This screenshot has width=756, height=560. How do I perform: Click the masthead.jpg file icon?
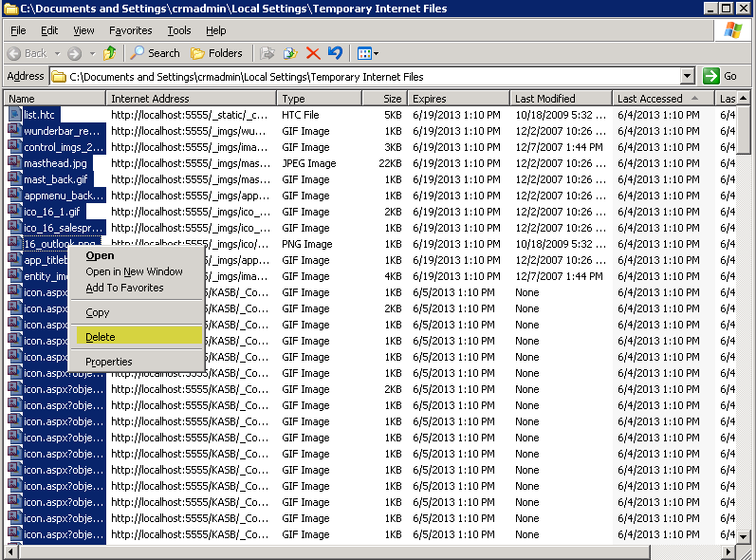coord(15,162)
